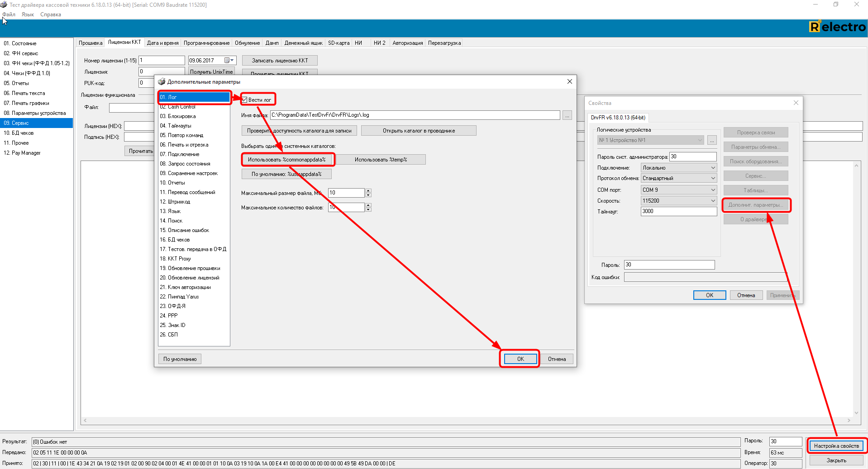Expand the COM порт dropdown
Viewport: 868px width, 469px height.
point(713,190)
